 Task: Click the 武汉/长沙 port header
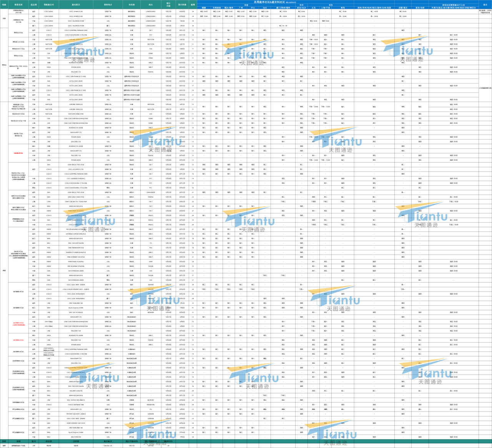tap(301, 7)
